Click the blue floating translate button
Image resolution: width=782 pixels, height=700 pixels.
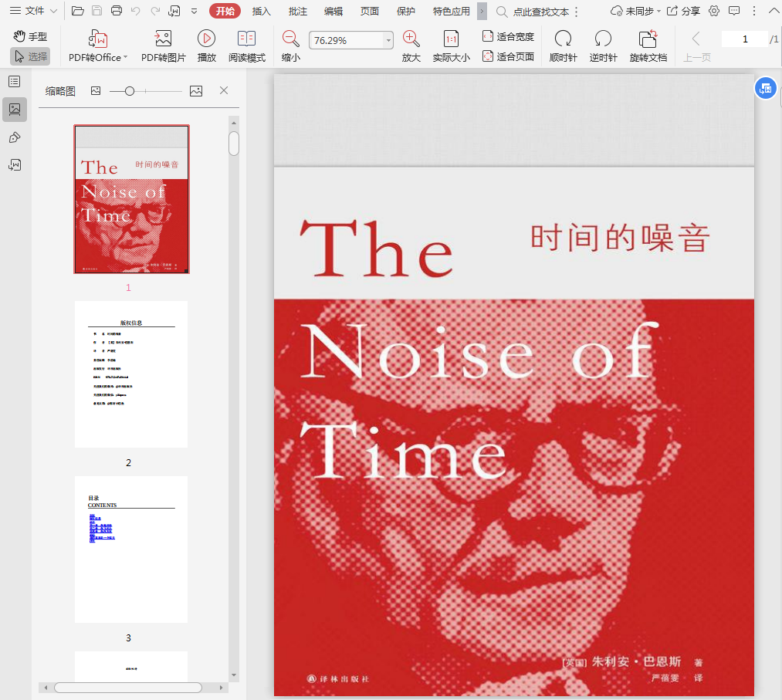point(766,88)
